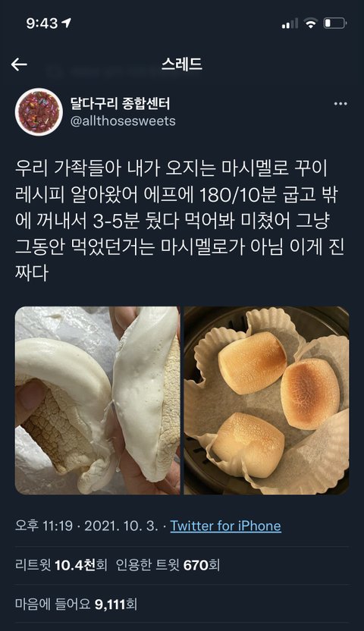This screenshot has width=364, height=631.
Task: View the 인용한 트윗 670회 quote tweets
Action: (x=168, y=565)
